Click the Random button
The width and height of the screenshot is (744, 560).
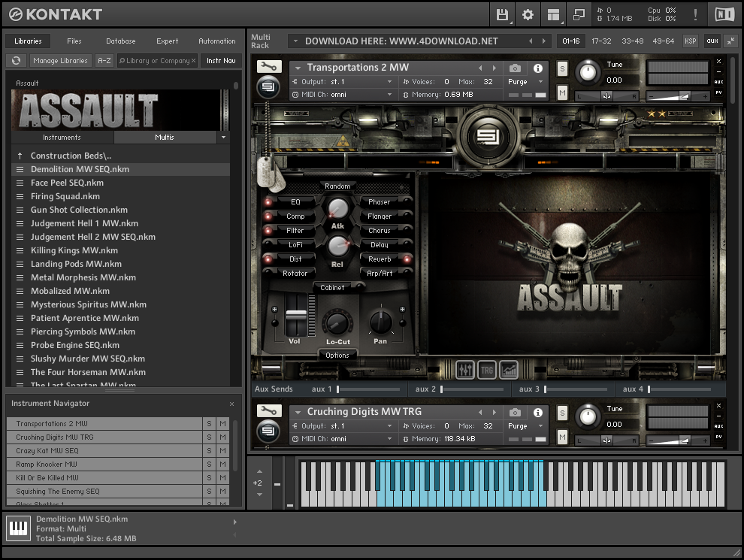click(x=337, y=186)
